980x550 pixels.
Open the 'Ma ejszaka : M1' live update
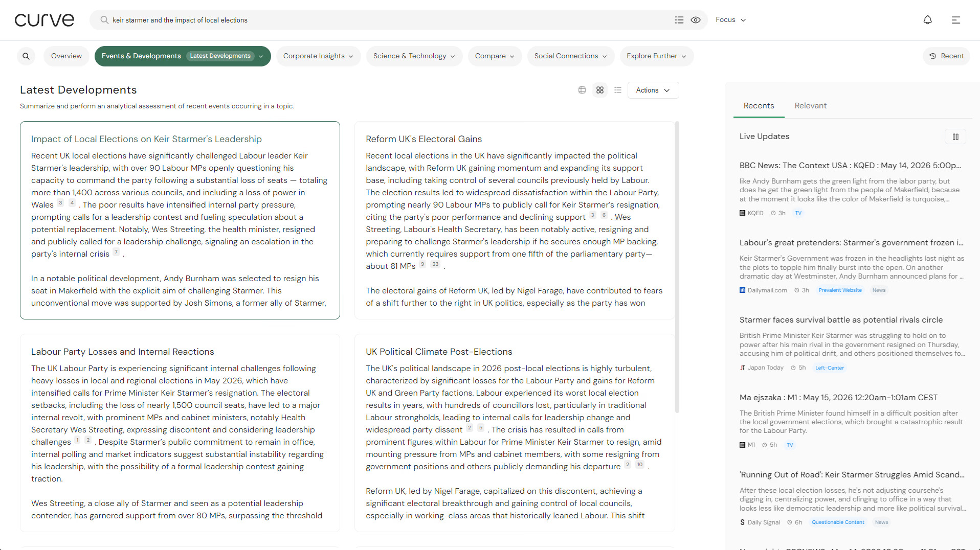click(838, 398)
